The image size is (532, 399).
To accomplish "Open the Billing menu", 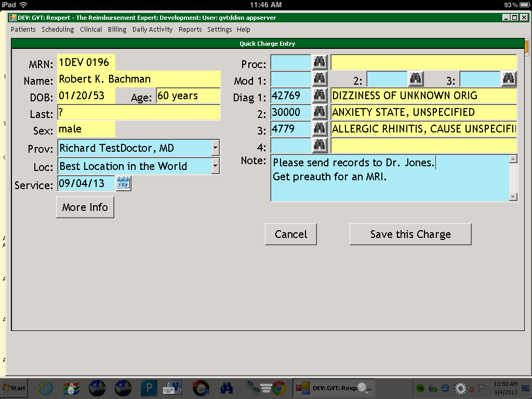I will [x=117, y=30].
